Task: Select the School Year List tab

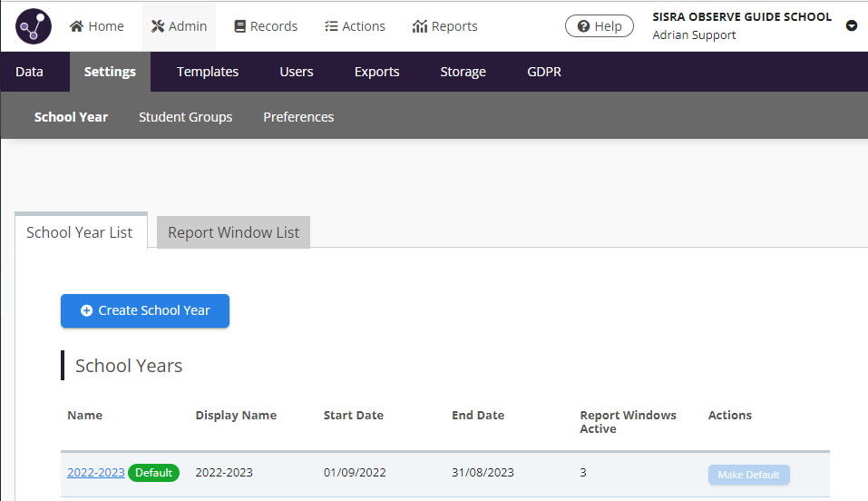Action: pos(80,232)
